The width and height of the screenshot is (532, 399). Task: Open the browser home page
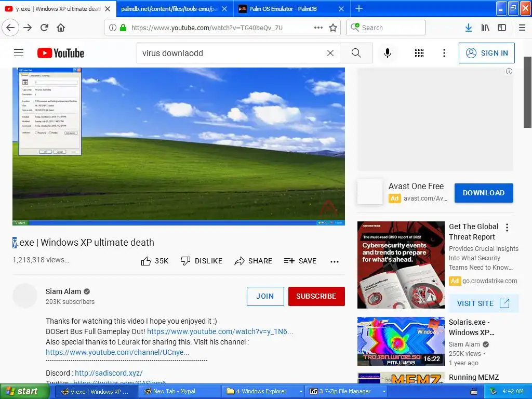pos(61,28)
